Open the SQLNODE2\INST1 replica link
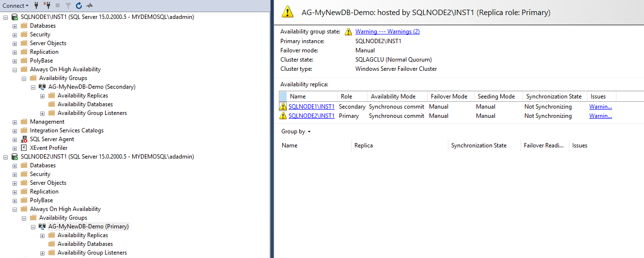The height and width of the screenshot is (258, 644). tap(311, 116)
